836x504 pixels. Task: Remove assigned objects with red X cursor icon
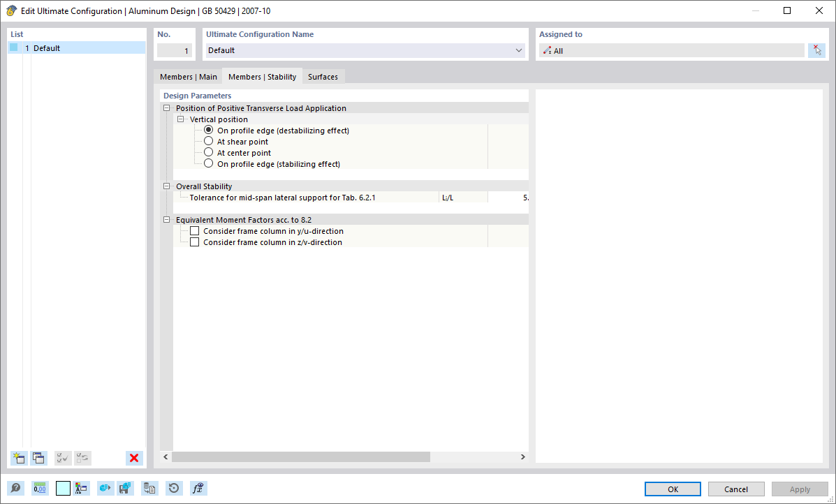(x=816, y=50)
